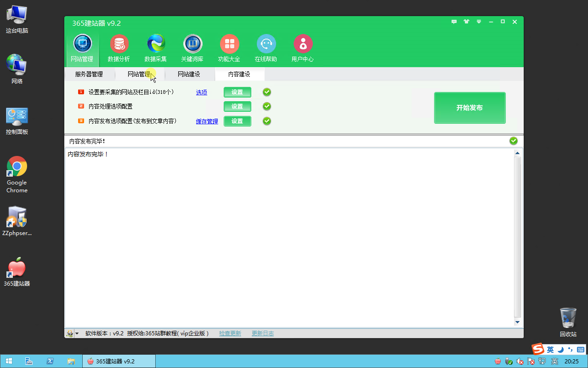The height and width of the screenshot is (368, 588).
Task: Click the log panel vertical scrollbar track
Action: [517, 237]
